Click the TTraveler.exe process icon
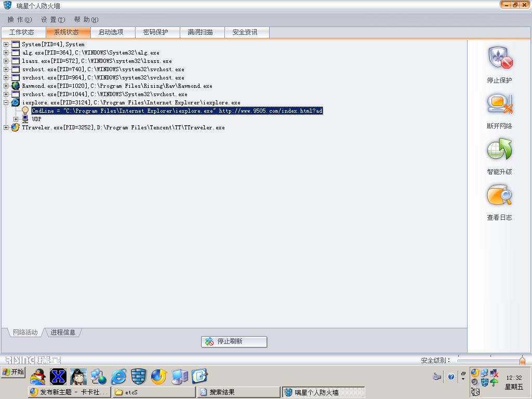Screen dimensions: 532x399 [x=16, y=128]
